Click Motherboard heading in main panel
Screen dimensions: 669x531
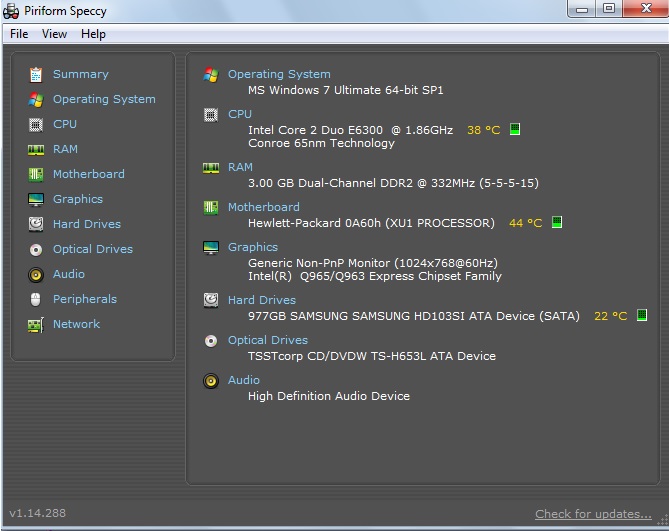264,207
